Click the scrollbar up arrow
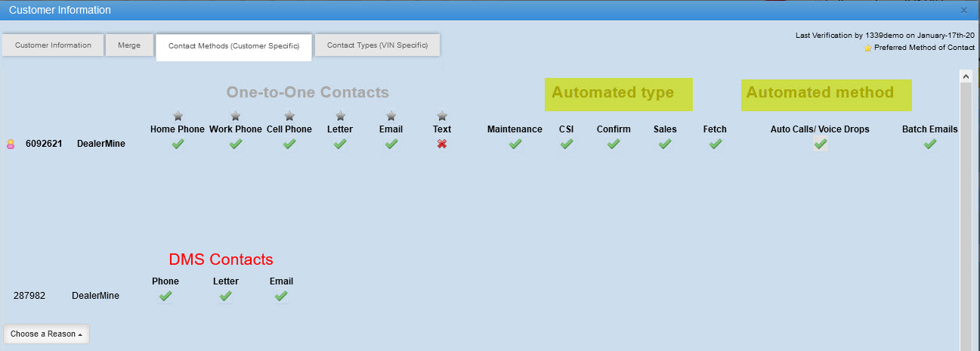The height and width of the screenshot is (351, 980). pos(965,76)
